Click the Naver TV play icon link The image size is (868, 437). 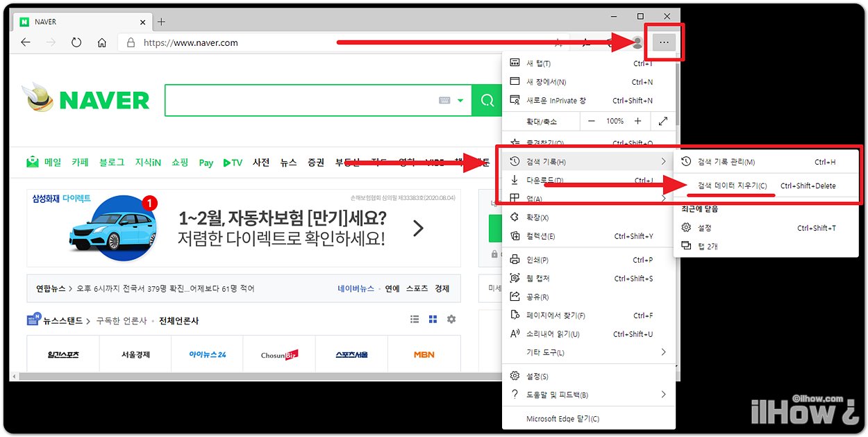click(x=233, y=163)
